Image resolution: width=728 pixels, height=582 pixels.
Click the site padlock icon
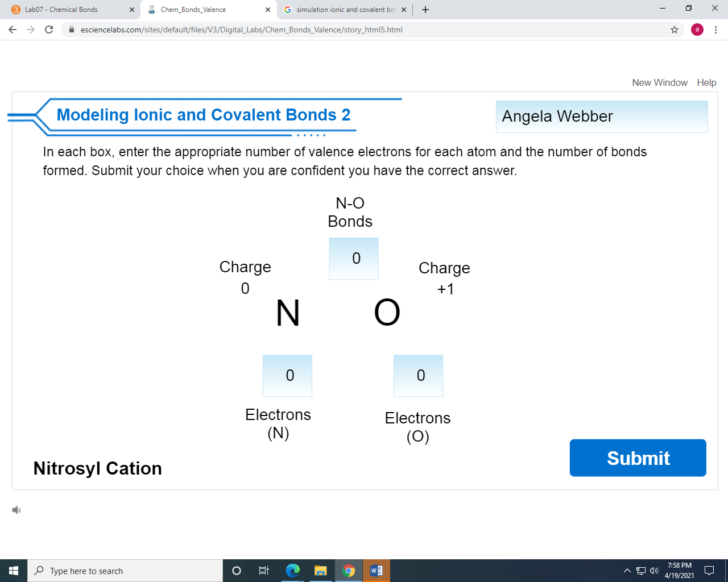click(x=72, y=30)
